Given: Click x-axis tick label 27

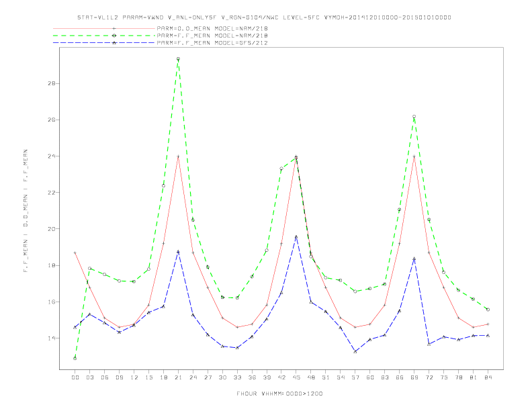Looking at the screenshot, I should pyautogui.click(x=208, y=377).
